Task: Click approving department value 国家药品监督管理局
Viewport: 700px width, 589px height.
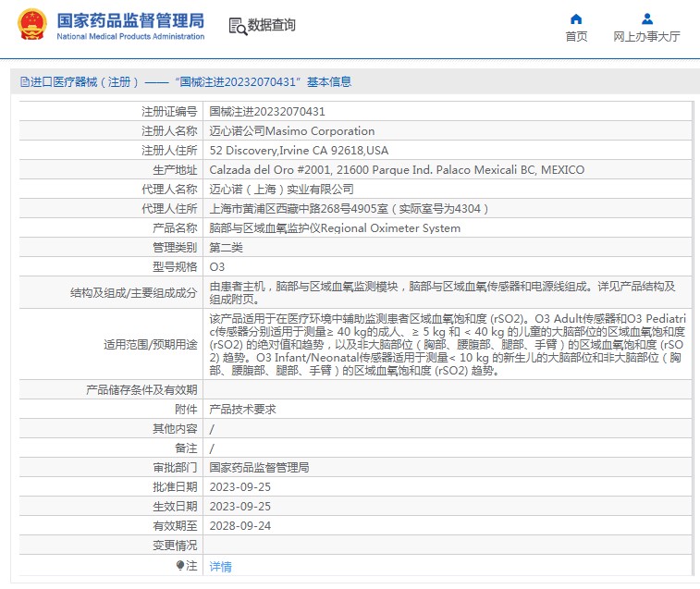Action: point(259,468)
